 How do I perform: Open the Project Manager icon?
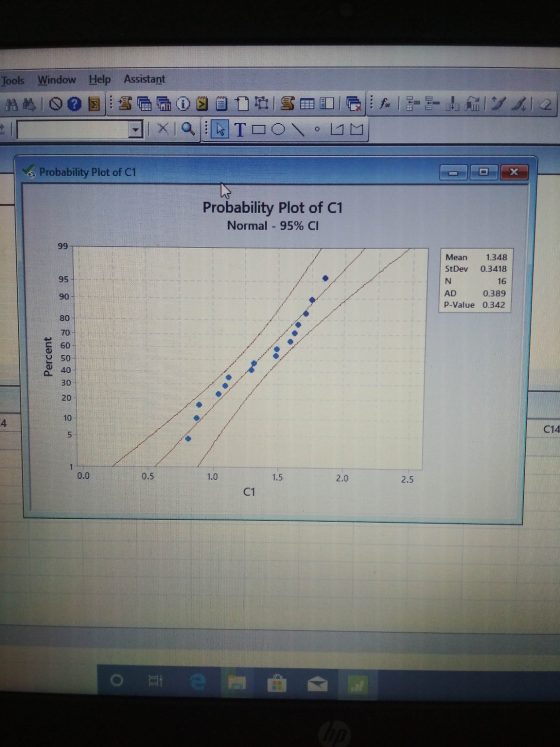326,103
